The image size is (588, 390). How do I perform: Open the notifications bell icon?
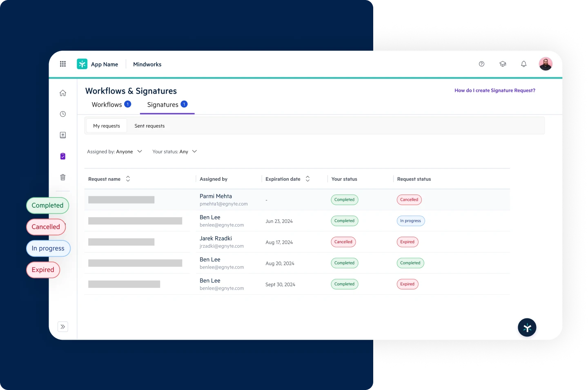coord(523,64)
